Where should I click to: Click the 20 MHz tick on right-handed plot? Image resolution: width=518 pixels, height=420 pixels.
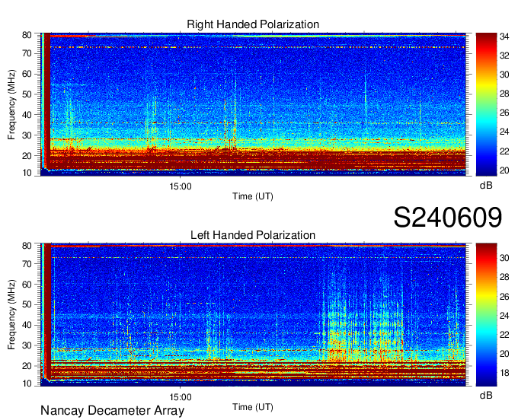tap(27, 156)
